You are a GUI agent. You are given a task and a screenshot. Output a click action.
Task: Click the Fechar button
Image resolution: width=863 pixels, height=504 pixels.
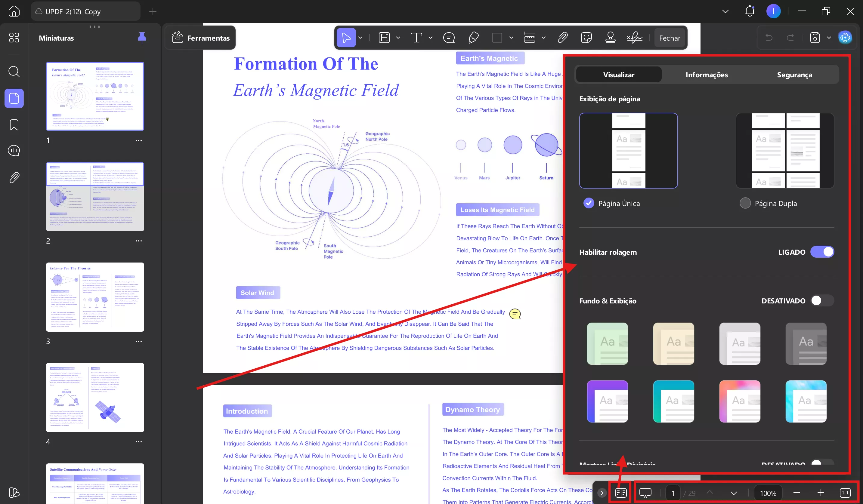(x=670, y=38)
